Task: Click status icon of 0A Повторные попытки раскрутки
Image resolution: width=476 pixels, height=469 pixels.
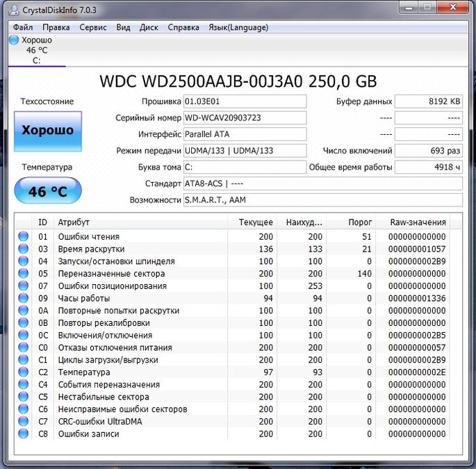Action: point(24,311)
